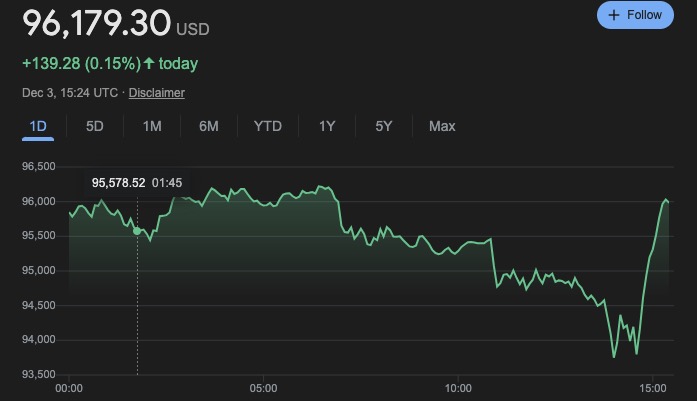The width and height of the screenshot is (697, 401).
Task: Open the Disclaimer link
Action: click(156, 93)
